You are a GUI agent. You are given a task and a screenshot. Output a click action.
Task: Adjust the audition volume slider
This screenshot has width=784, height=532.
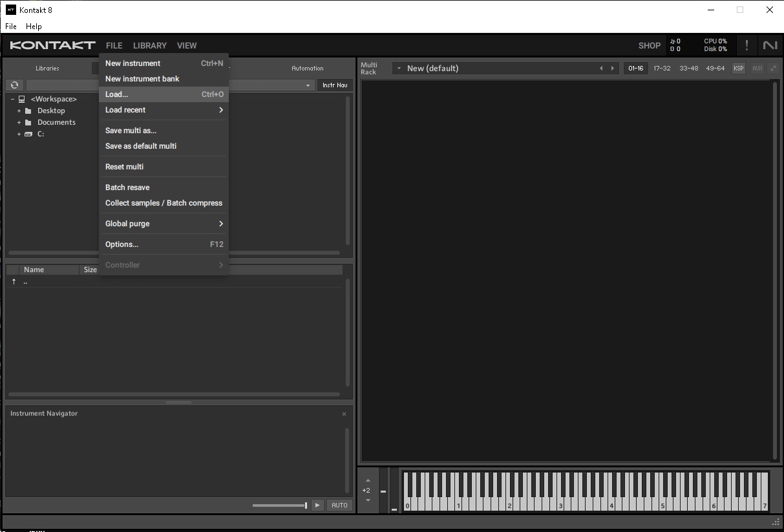(x=279, y=505)
